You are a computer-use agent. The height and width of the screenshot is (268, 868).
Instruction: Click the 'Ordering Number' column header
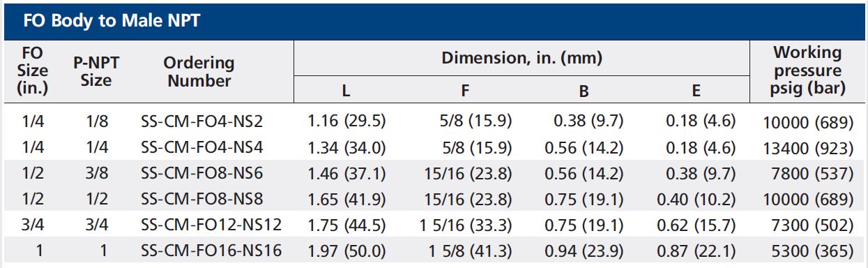(199, 71)
